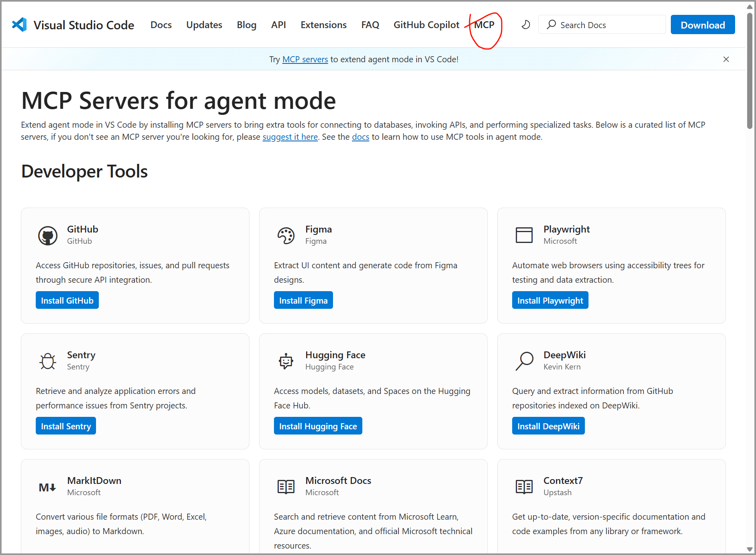This screenshot has width=756, height=555.
Task: Click the GitHub octocat icon
Action: [48, 235]
